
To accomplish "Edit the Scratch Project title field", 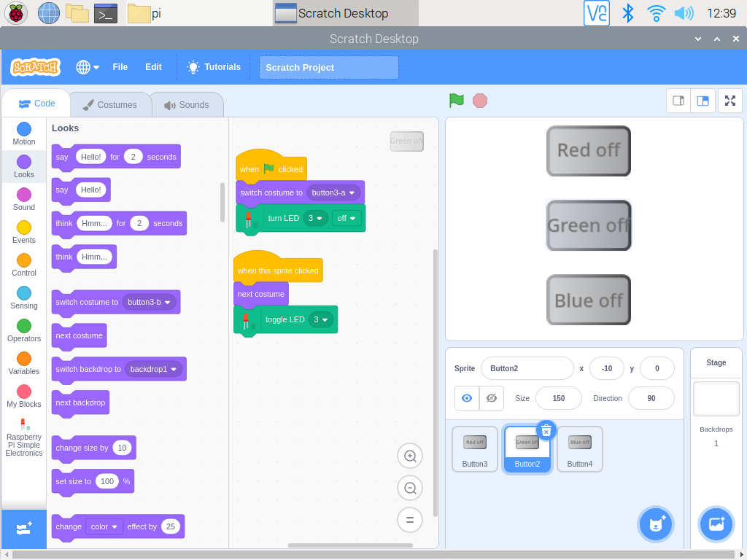I will click(329, 68).
